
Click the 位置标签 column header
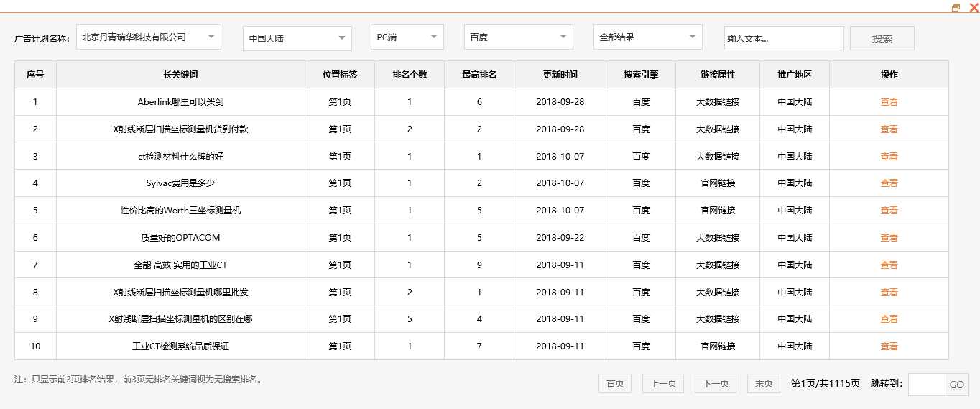point(340,75)
